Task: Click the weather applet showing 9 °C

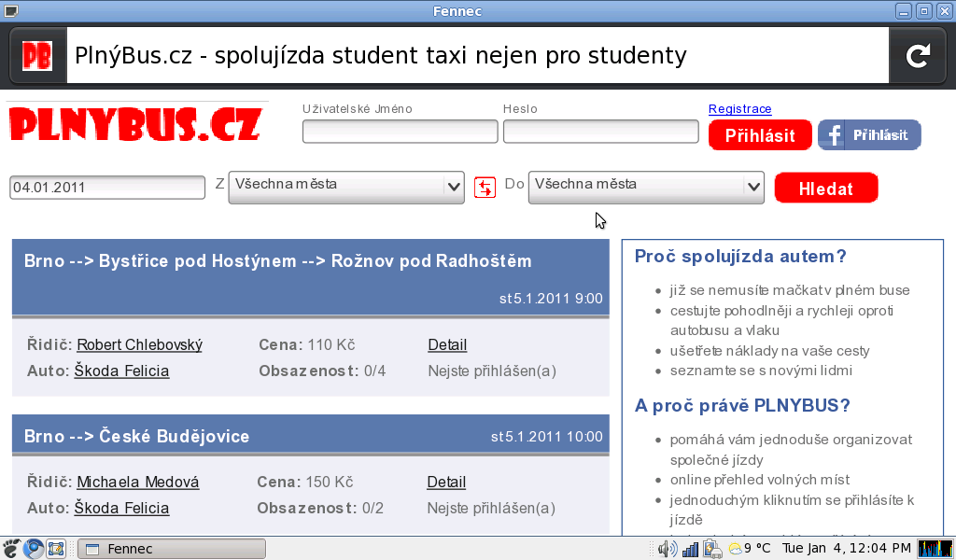Action: click(x=750, y=549)
